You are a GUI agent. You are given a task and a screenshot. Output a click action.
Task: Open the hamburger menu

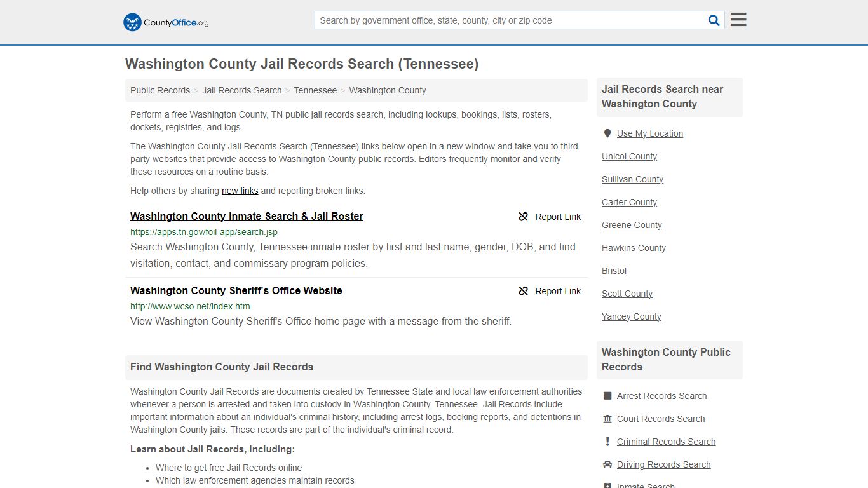click(x=738, y=20)
